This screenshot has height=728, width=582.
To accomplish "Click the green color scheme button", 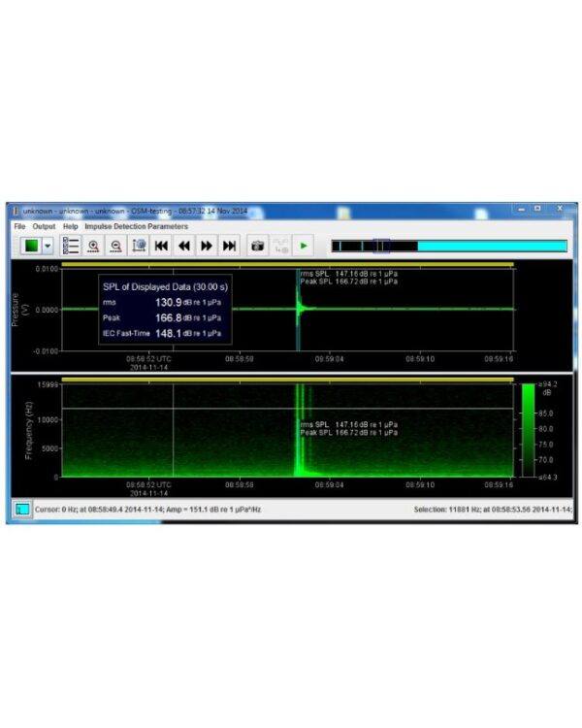I will pos(31,247).
